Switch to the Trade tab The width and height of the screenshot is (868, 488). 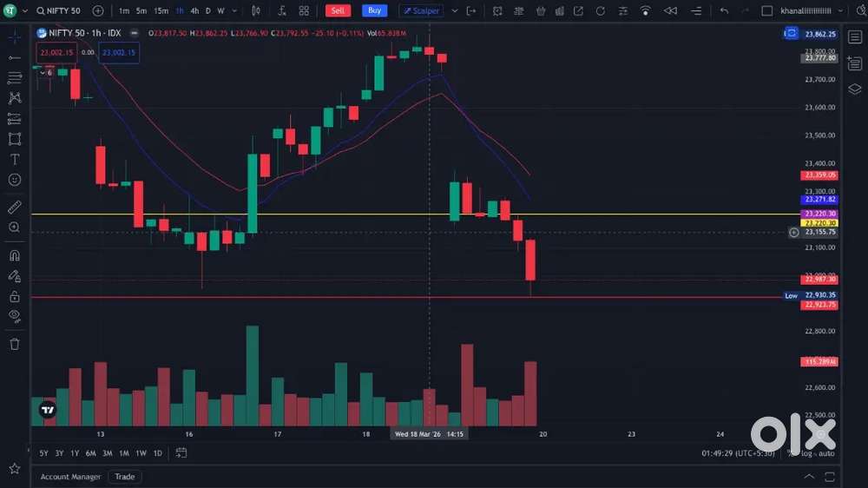click(x=124, y=477)
